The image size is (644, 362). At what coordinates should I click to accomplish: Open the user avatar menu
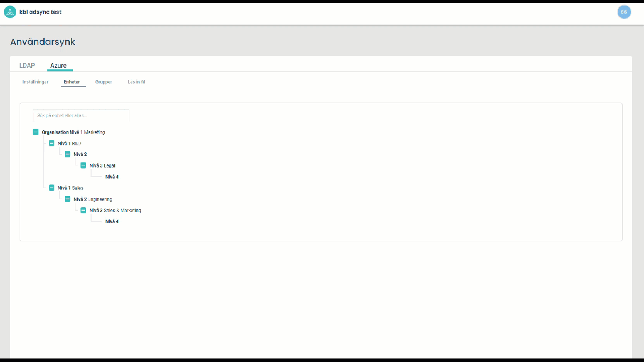point(624,12)
